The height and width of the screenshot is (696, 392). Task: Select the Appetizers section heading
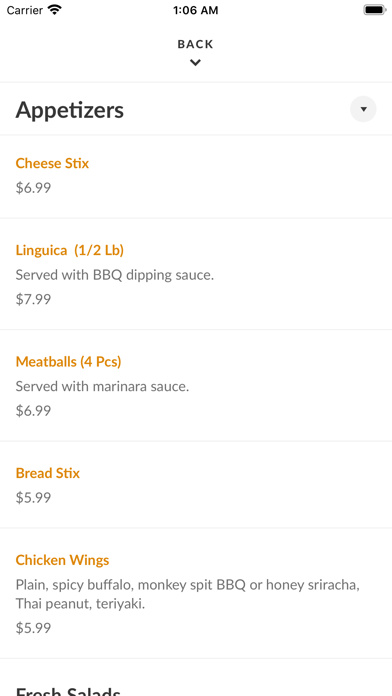pyautogui.click(x=70, y=110)
